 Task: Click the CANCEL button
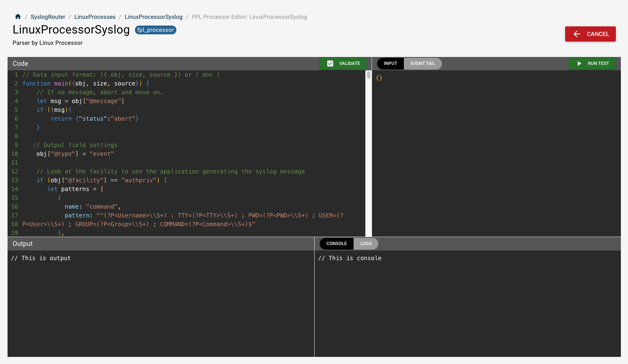tap(590, 34)
